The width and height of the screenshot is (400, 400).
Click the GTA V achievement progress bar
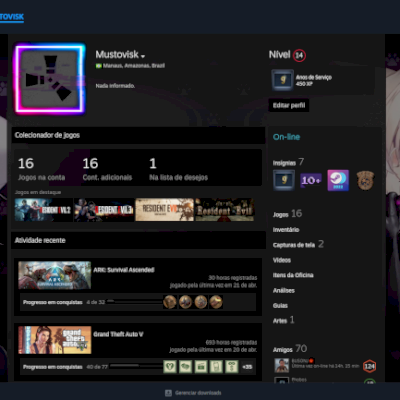pyautogui.click(x=136, y=366)
